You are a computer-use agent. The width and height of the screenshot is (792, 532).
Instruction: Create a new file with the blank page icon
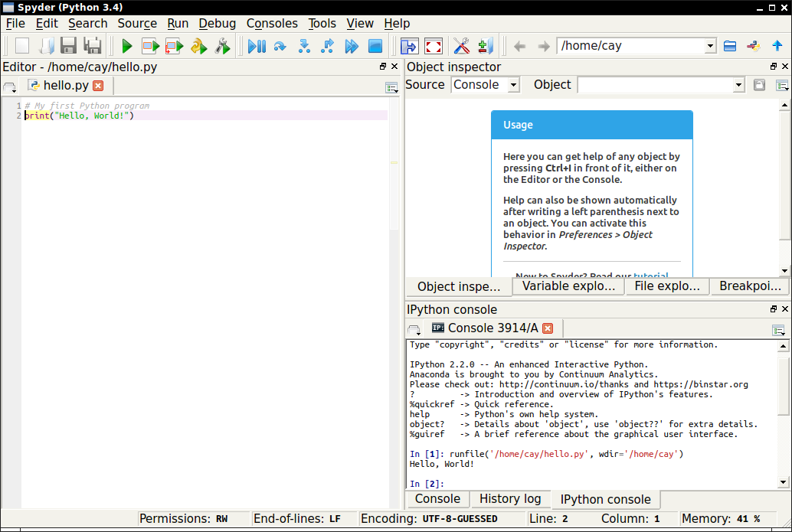click(22, 46)
